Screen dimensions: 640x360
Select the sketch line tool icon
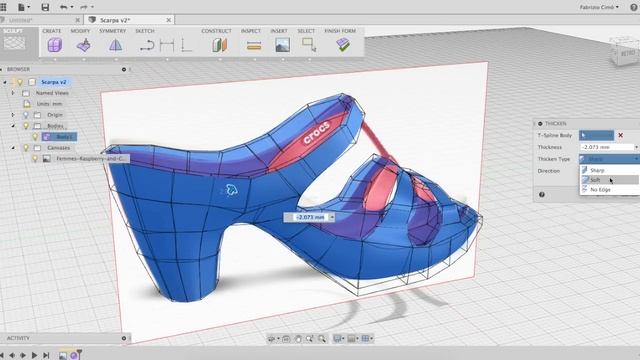[x=186, y=45]
